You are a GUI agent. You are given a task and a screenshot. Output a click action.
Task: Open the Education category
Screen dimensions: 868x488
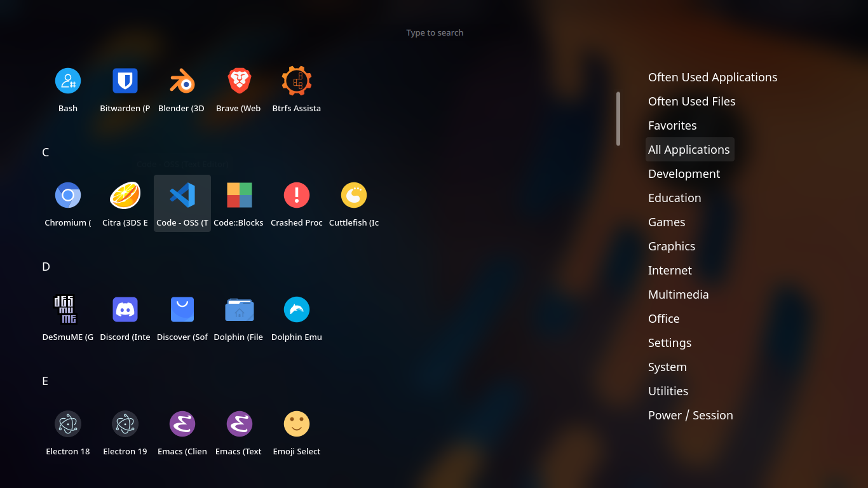[674, 198]
